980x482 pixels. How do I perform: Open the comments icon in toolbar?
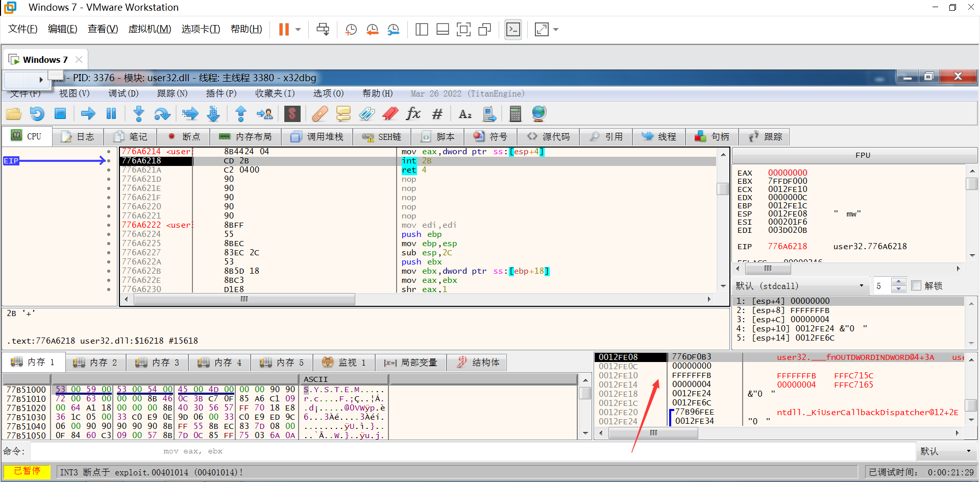(344, 114)
